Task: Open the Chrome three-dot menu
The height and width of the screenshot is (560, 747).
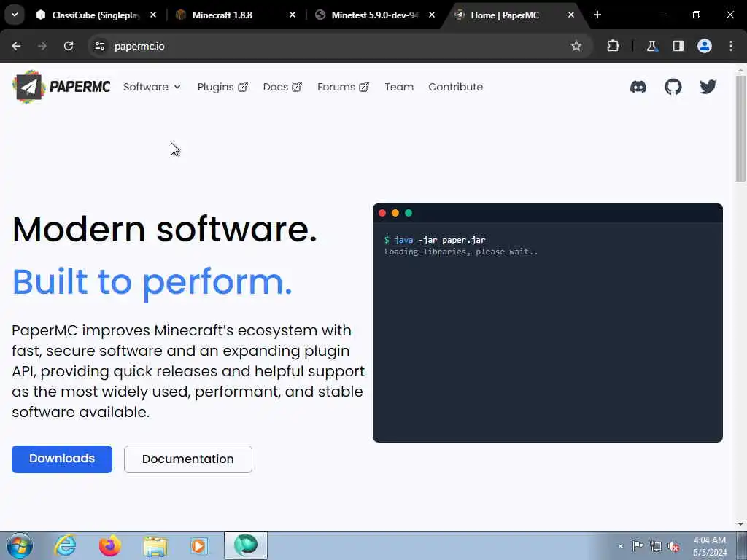Action: click(x=731, y=46)
